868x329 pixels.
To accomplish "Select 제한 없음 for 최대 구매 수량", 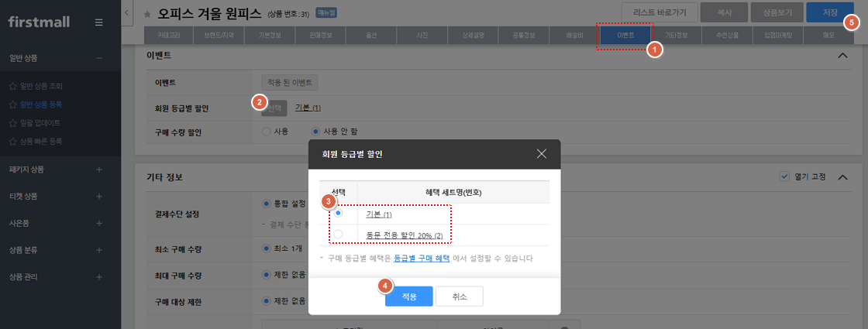I will coord(266,274).
